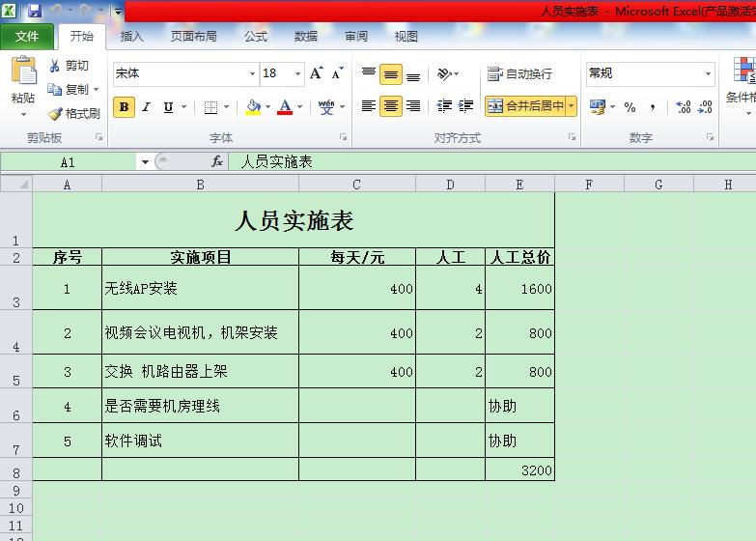Click the accounting number format icon
756x541 pixels.
click(598, 106)
